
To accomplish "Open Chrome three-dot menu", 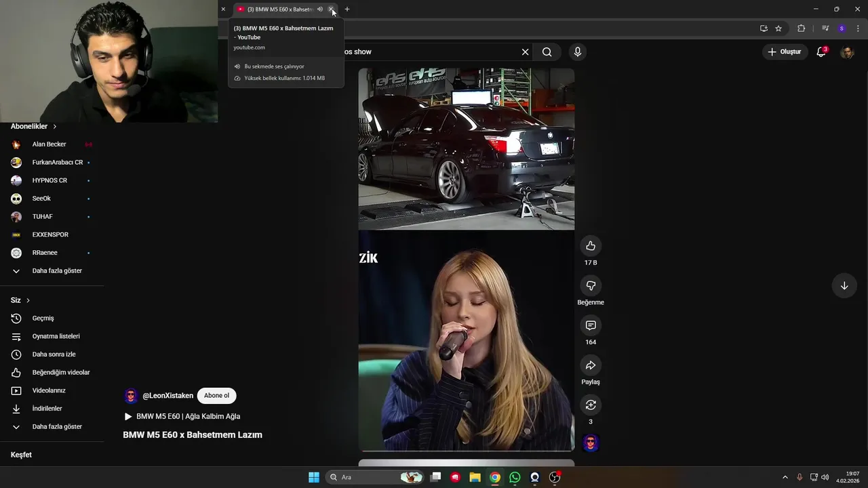I will (859, 28).
